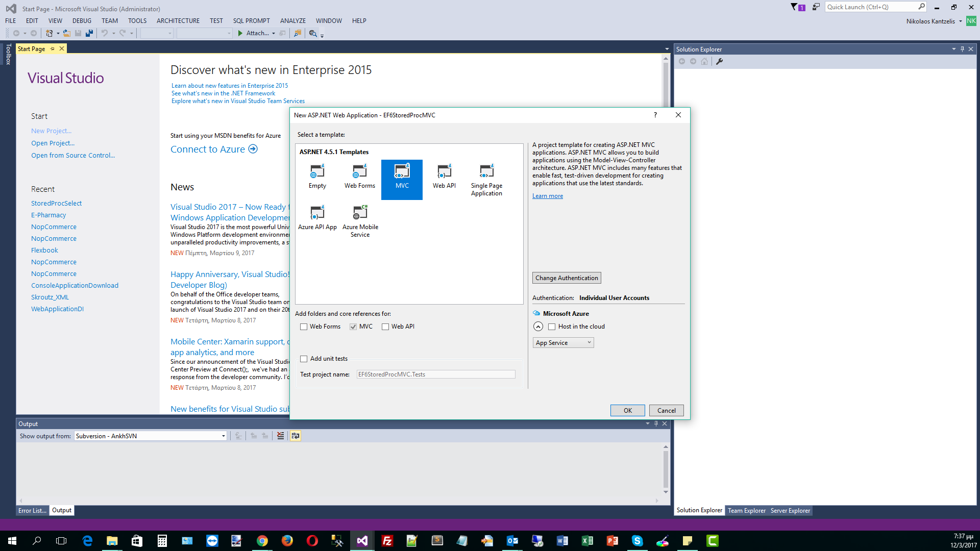
Task: Click the Save All toolbar icon
Action: [x=89, y=33]
